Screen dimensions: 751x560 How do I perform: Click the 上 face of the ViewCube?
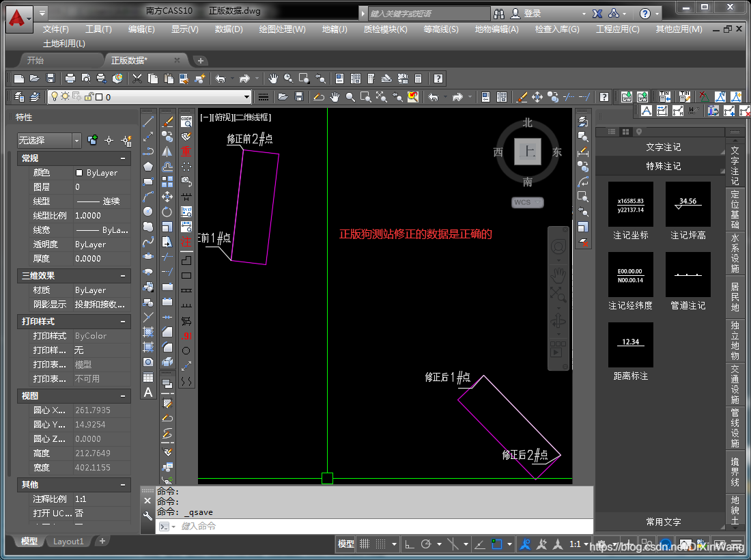[x=527, y=152]
